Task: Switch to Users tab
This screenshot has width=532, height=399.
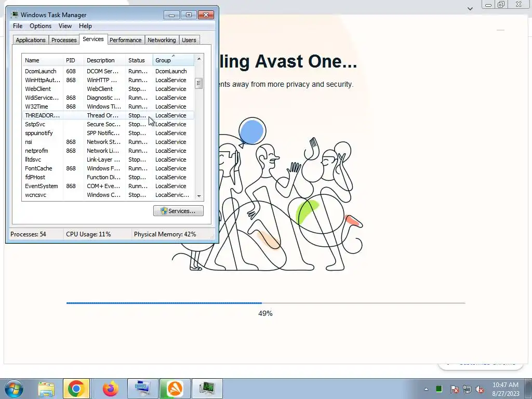Action: point(189,40)
